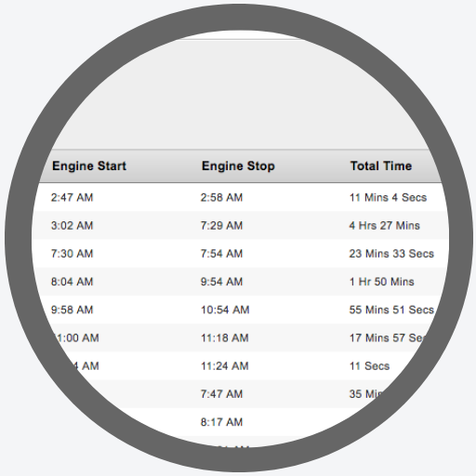This screenshot has height=476, width=476.
Task: Select the 7:30 AM engine start cell
Action: coord(72,254)
